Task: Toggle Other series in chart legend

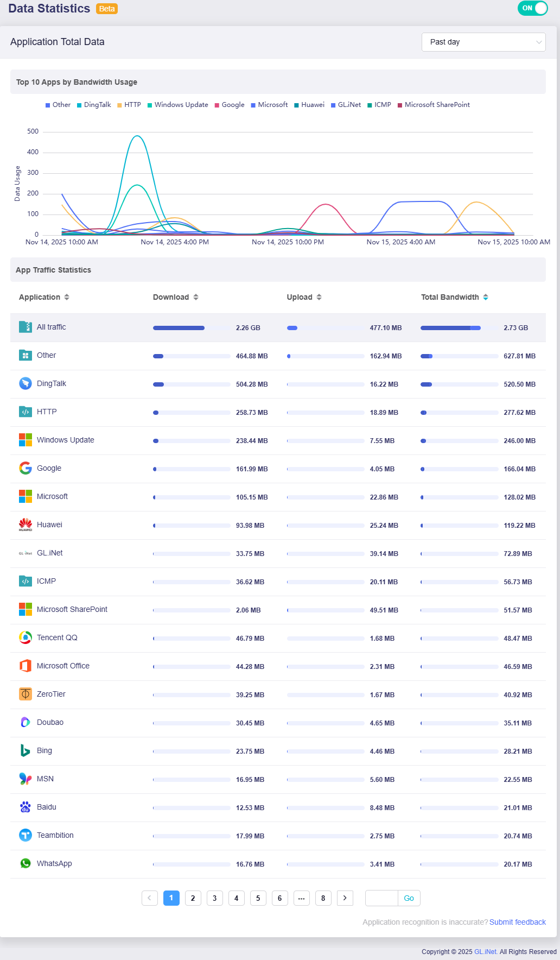Action: (58, 105)
